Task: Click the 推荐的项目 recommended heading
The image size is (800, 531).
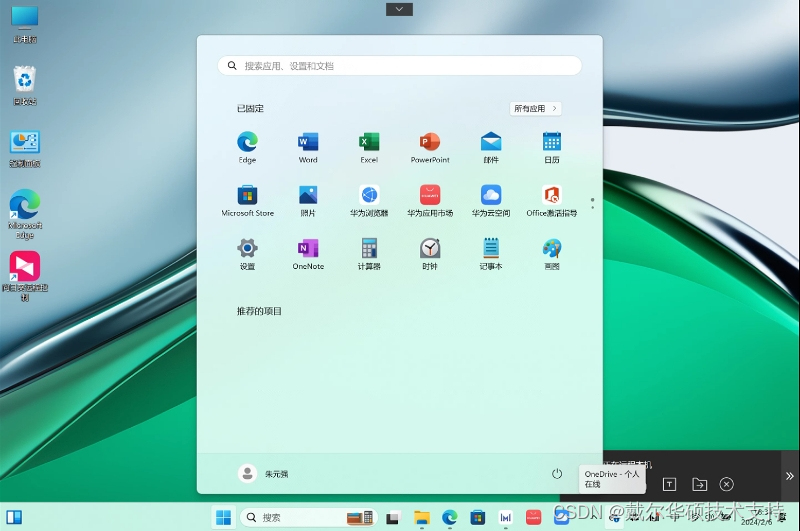Action: (259, 311)
